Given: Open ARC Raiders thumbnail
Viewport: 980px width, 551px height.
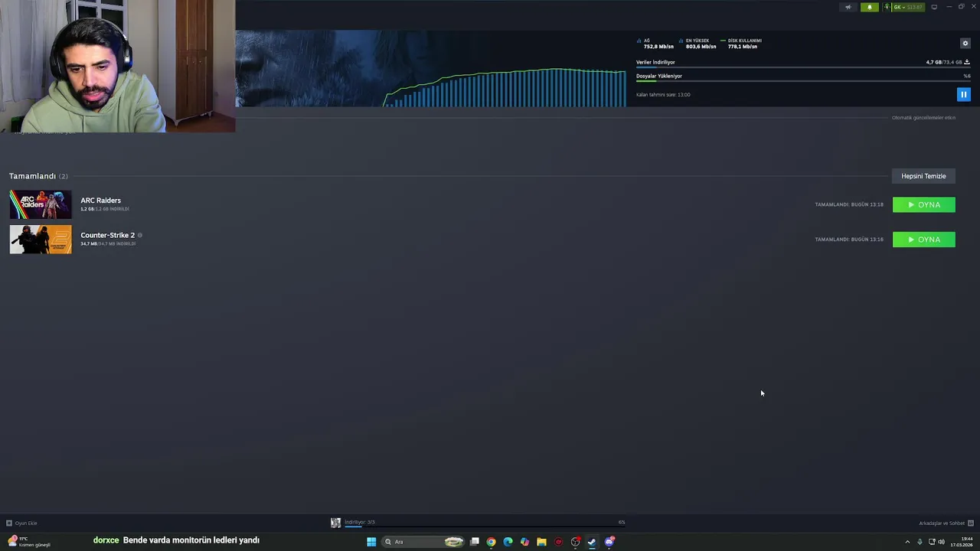Looking at the screenshot, I should (41, 204).
